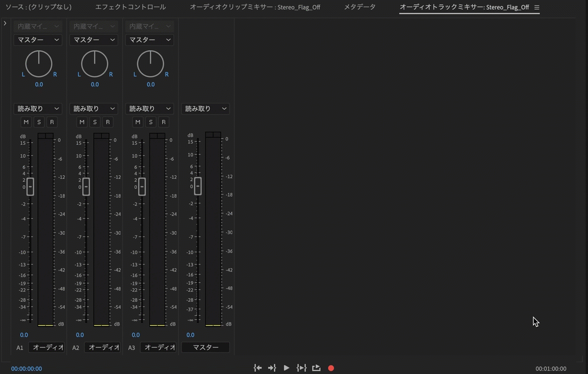This screenshot has width=588, height=374.
Task: Open master track automation mode 読み取り dropdown
Action: click(x=205, y=109)
